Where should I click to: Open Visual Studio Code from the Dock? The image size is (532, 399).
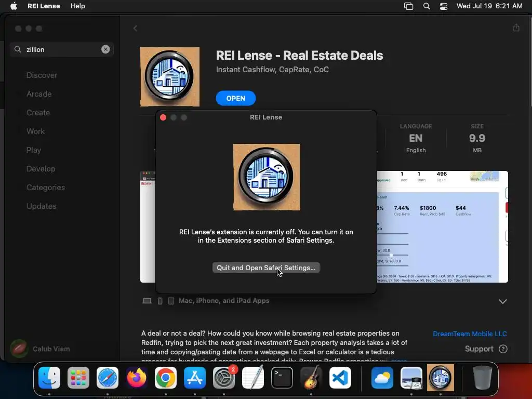pyautogui.click(x=340, y=378)
